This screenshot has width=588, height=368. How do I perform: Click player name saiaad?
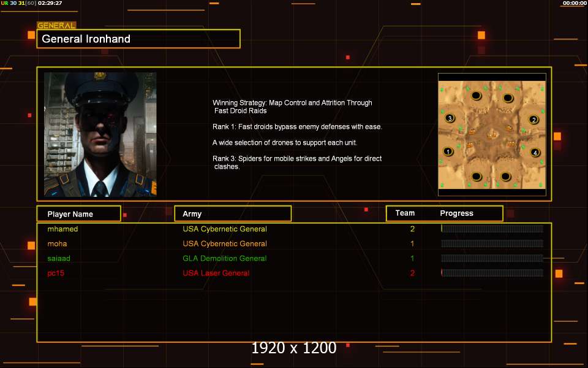click(59, 258)
